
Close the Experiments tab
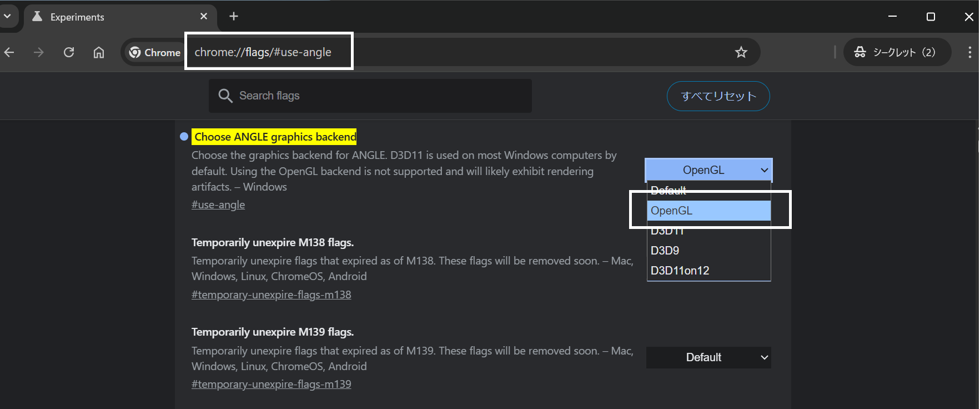(x=204, y=17)
